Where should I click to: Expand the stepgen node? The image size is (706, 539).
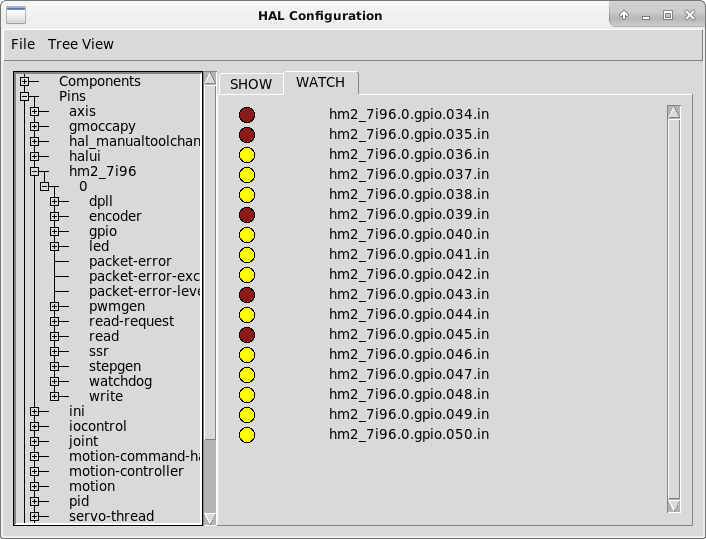point(54,367)
